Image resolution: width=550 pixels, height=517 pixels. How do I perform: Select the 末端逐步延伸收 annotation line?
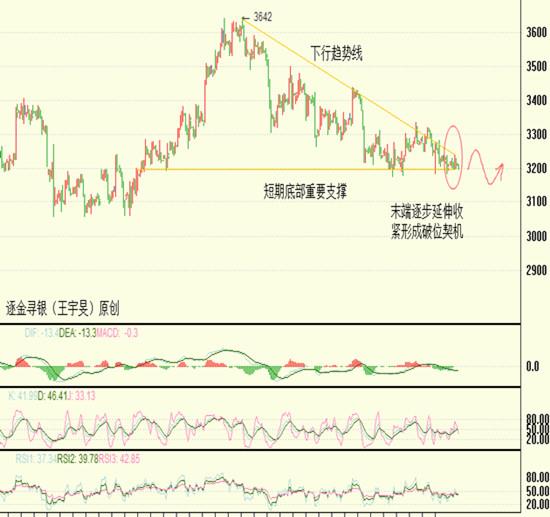point(427,211)
